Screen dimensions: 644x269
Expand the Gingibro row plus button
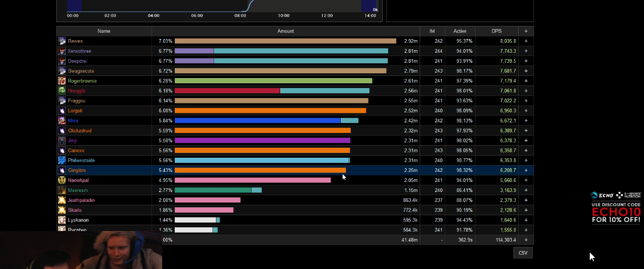pyautogui.click(x=526, y=170)
